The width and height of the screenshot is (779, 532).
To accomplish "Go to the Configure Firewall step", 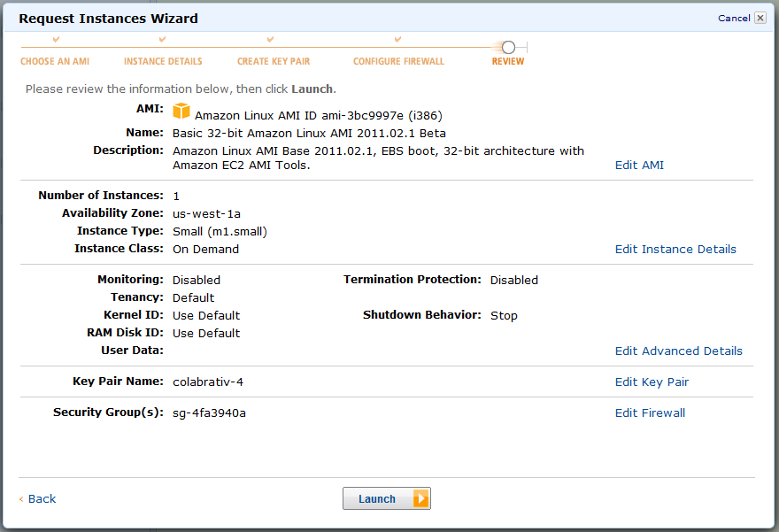I will 399,61.
